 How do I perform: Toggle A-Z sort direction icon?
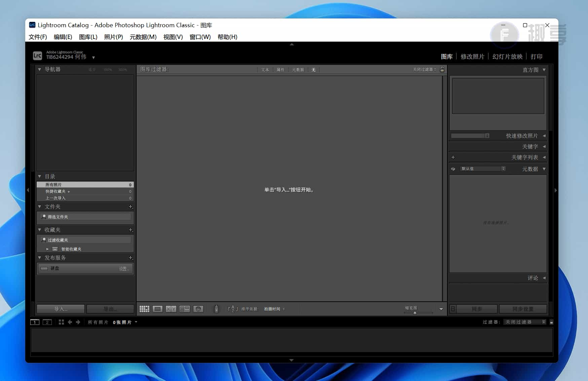(233, 309)
